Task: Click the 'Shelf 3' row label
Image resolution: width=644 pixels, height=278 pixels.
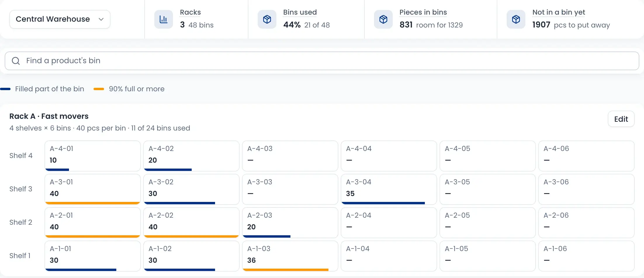Action: coord(21,189)
